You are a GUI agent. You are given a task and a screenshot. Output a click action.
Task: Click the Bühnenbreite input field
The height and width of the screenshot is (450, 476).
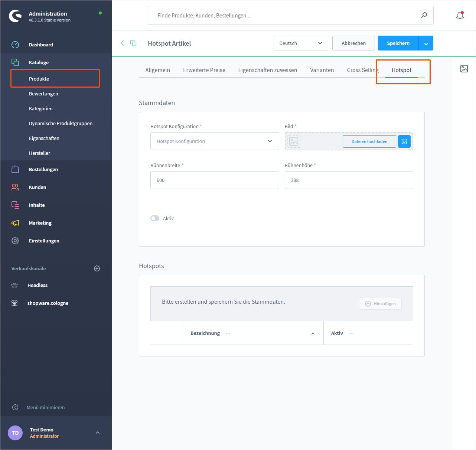pyautogui.click(x=215, y=180)
